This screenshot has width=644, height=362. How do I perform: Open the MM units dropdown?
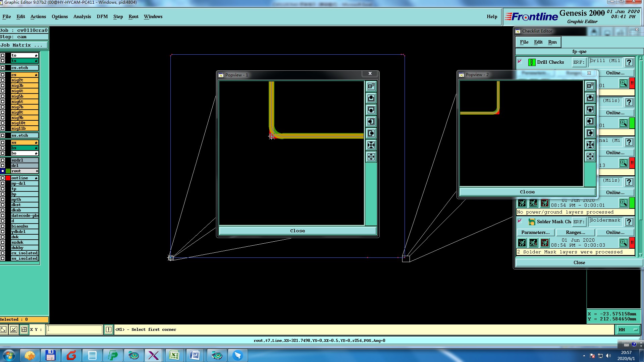coord(628,330)
